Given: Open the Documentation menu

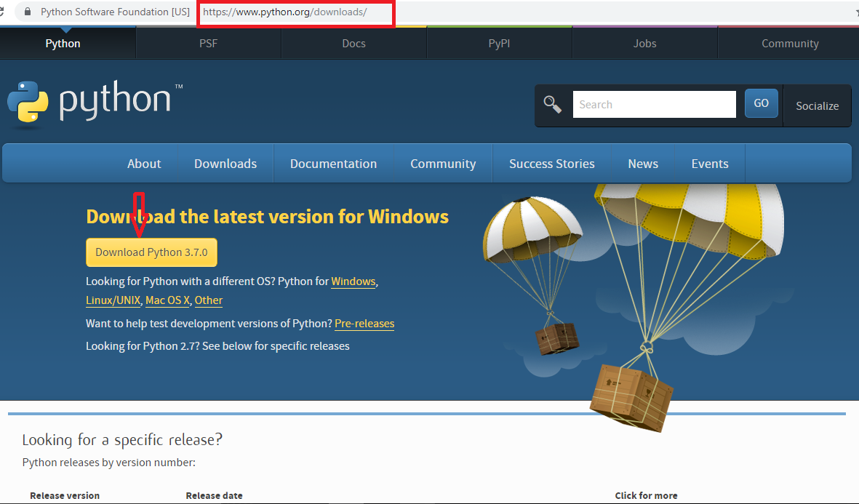Looking at the screenshot, I should pos(333,163).
